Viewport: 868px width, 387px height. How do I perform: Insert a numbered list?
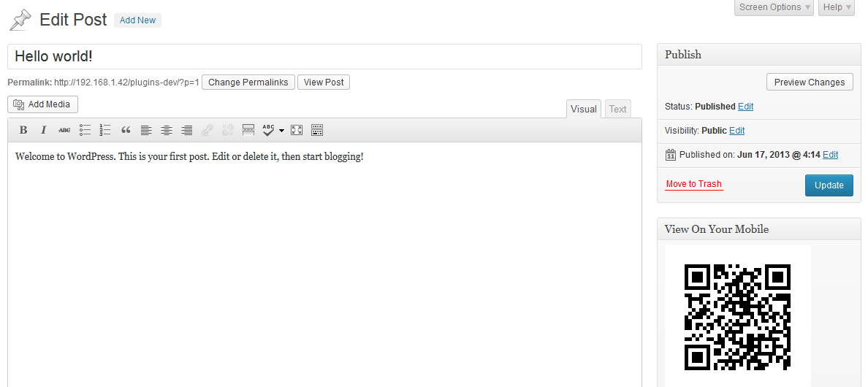coord(105,131)
